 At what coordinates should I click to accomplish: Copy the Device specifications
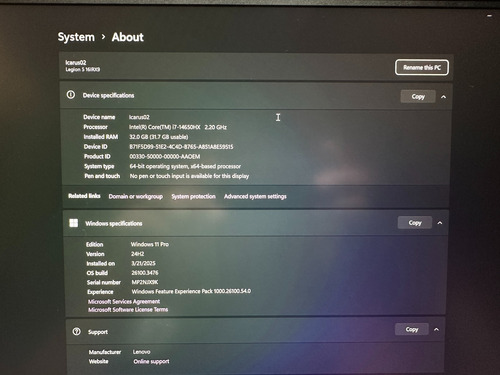[418, 97]
